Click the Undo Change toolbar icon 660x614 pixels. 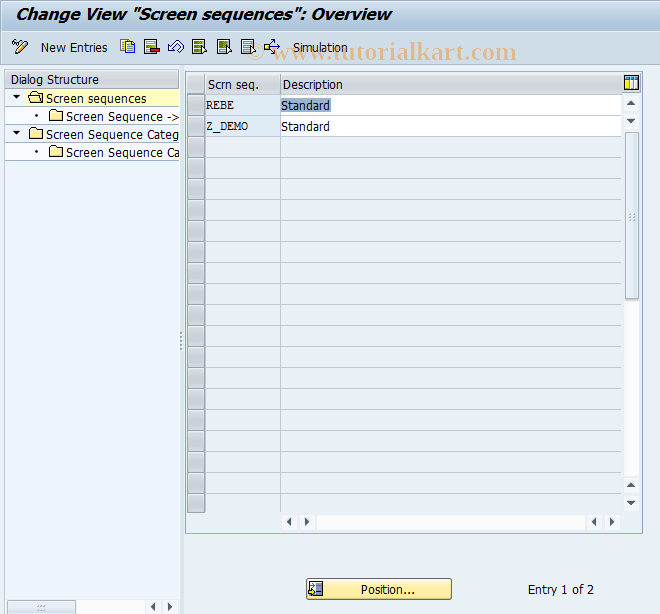coord(176,47)
